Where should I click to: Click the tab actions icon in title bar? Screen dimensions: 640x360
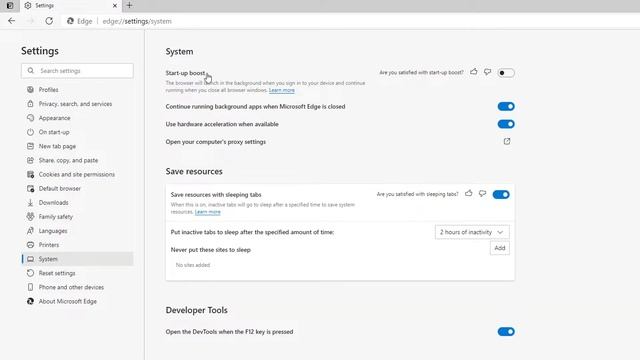pos(10,5)
